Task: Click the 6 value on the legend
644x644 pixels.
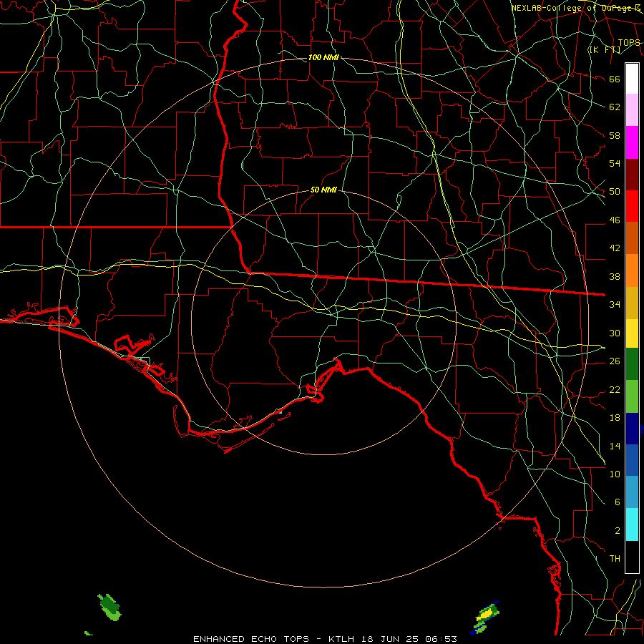Action: point(617,502)
